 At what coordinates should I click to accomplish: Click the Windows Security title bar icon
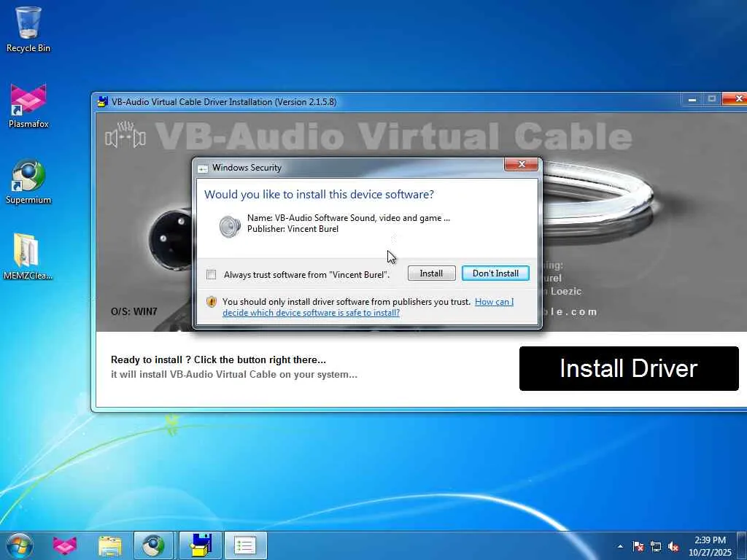(x=203, y=168)
